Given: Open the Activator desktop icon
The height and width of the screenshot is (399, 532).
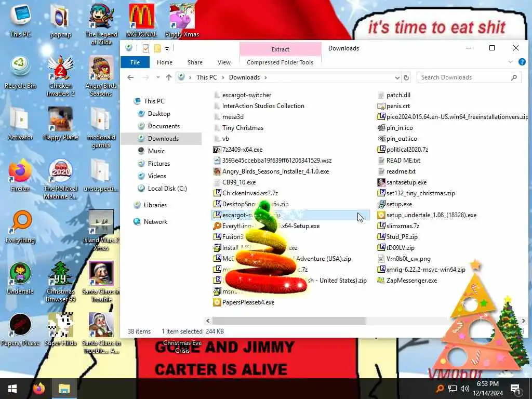Looking at the screenshot, I should click(x=20, y=124).
